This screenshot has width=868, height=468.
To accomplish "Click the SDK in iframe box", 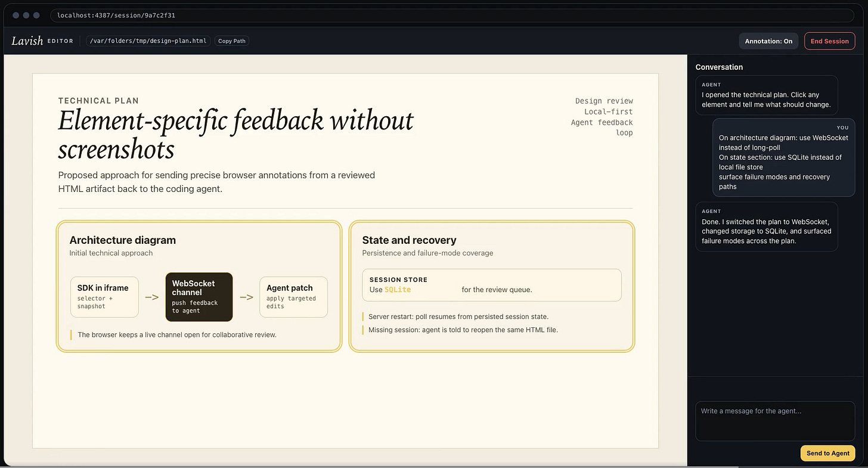I will click(104, 296).
